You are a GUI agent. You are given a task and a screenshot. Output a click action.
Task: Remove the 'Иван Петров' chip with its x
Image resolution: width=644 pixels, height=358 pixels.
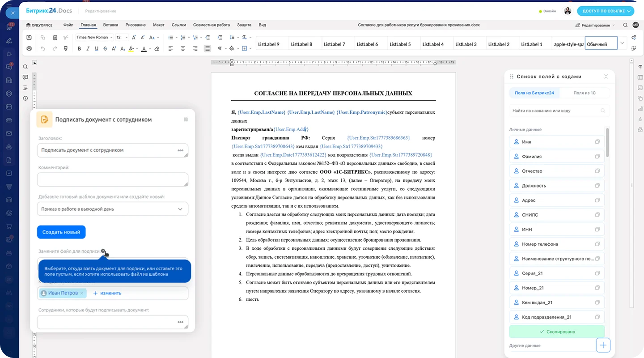point(82,293)
